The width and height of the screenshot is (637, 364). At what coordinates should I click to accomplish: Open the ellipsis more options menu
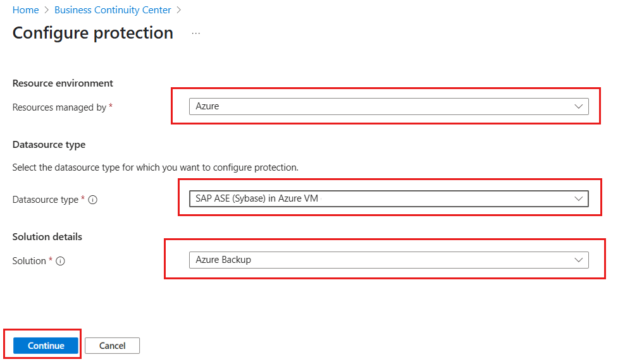[196, 33]
